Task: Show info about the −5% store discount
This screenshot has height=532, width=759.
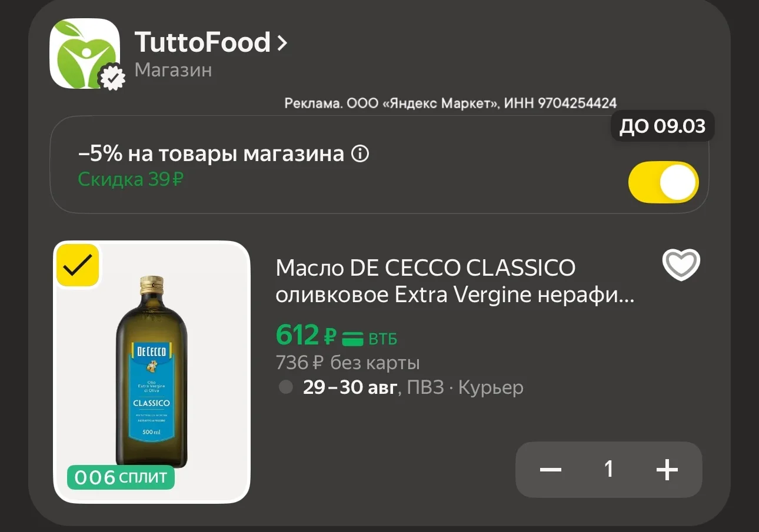Action: pos(360,154)
